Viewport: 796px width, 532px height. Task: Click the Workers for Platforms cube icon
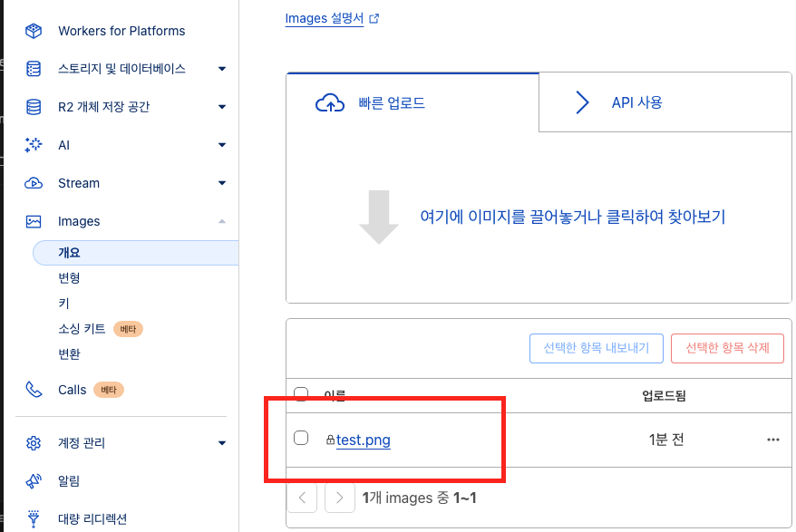tap(34, 31)
